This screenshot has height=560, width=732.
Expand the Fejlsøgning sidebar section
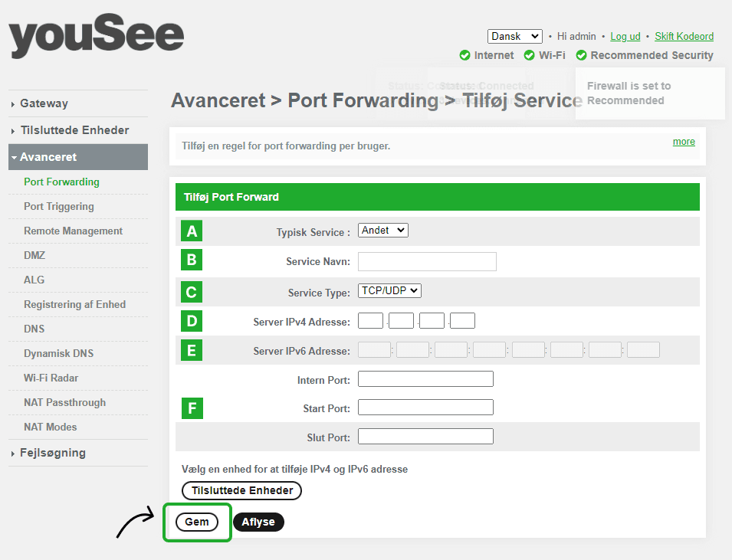tap(53, 453)
